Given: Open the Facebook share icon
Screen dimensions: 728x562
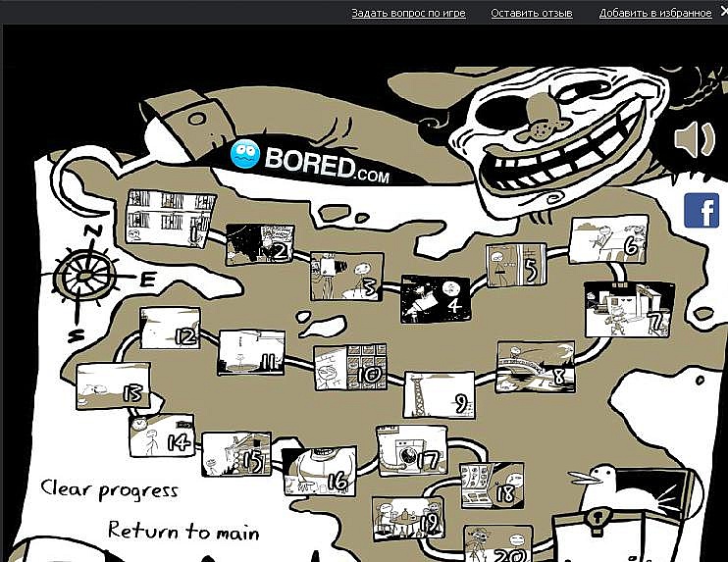Looking at the screenshot, I should point(702,210).
